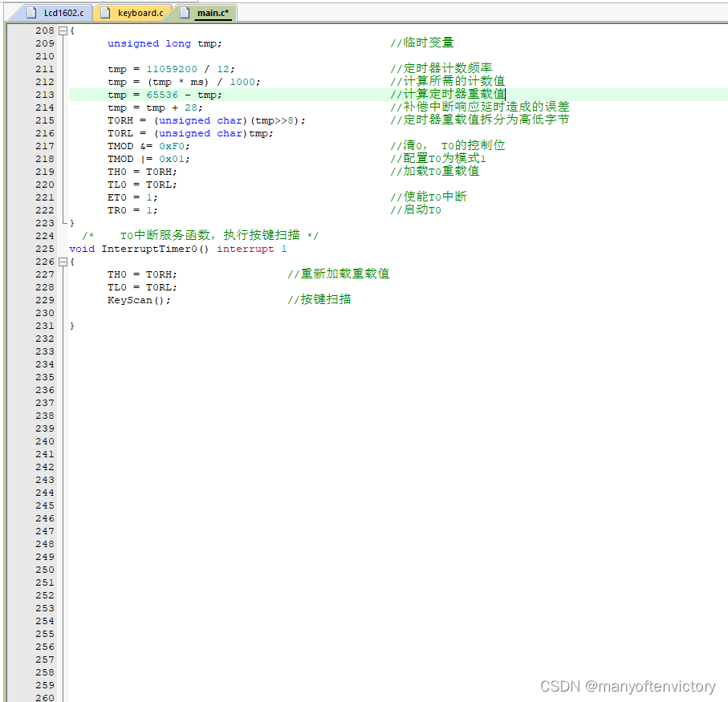Click the comment '//重新加载重载值'
This screenshot has width=728, height=702.
click(339, 274)
